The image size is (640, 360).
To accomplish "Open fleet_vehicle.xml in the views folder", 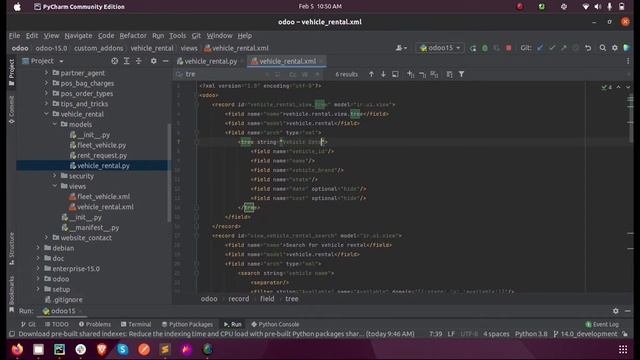I will click(x=103, y=197).
